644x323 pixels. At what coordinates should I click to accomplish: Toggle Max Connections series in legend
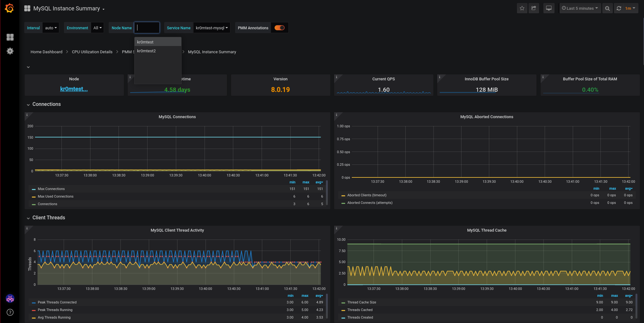(51, 189)
